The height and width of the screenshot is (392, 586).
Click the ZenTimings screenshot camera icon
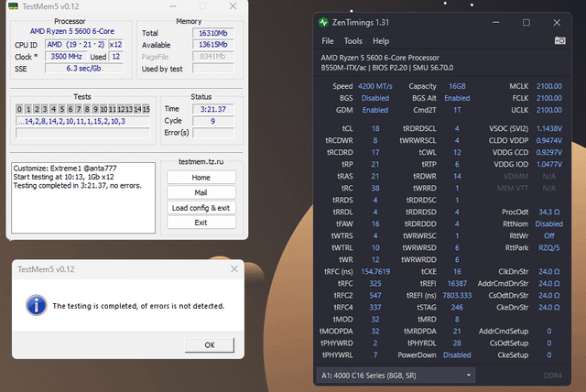(x=559, y=40)
